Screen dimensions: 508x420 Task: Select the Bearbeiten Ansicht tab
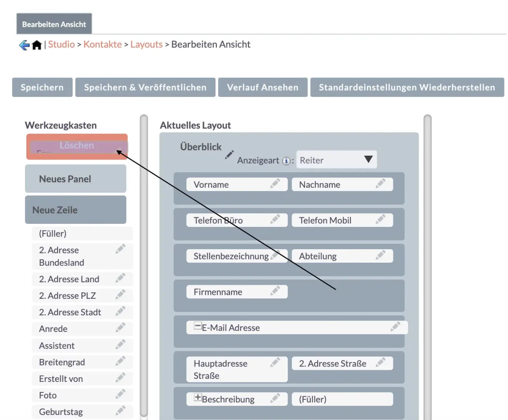click(54, 24)
